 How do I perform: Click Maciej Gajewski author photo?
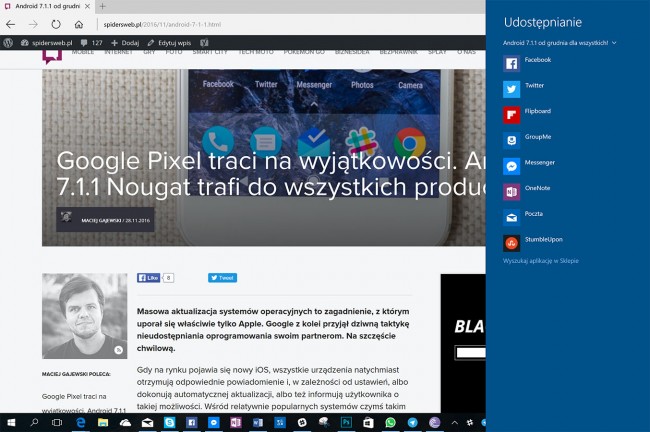pos(85,316)
